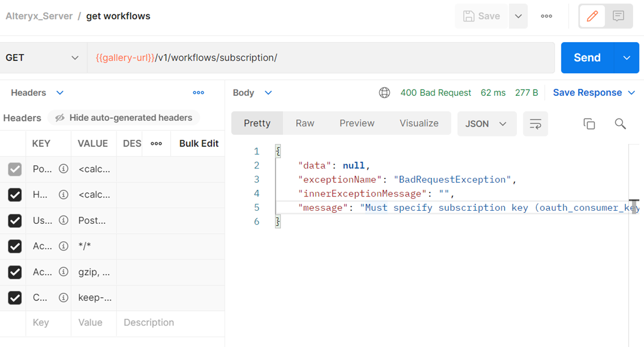Click the Send button
The height and width of the screenshot is (347, 644).
(x=586, y=57)
